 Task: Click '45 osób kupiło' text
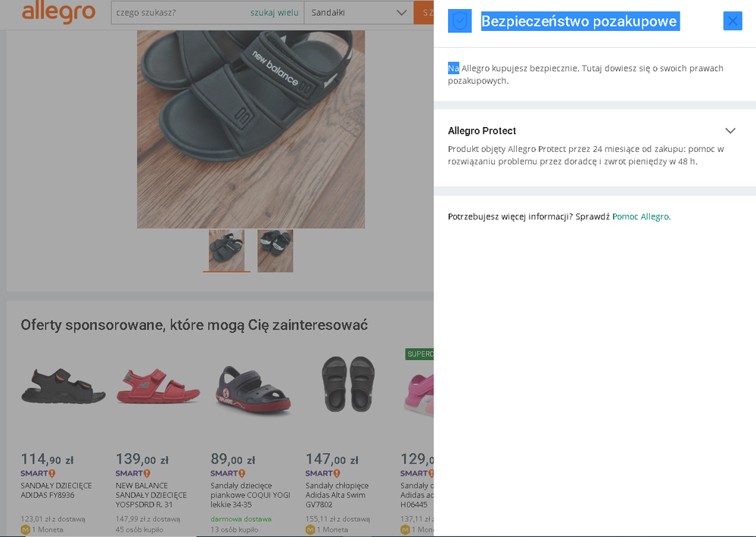point(139,529)
